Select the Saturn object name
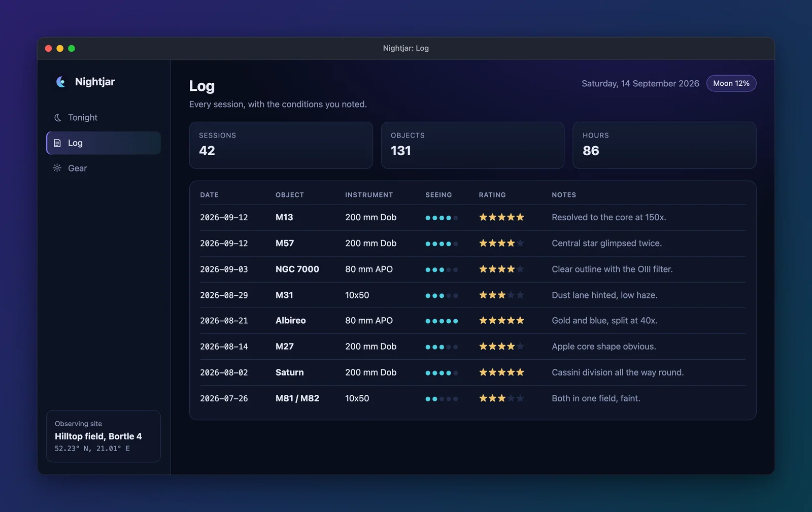This screenshot has width=812, height=512. tap(290, 372)
